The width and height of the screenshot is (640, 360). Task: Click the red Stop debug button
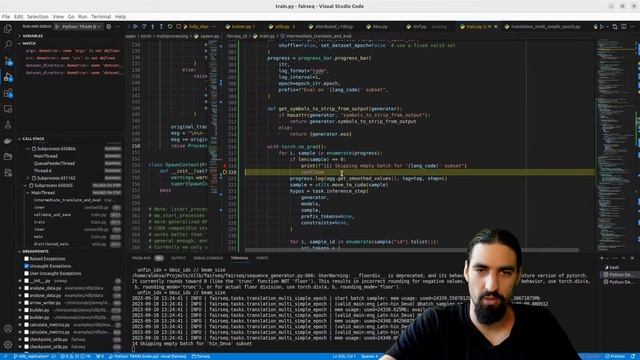coord(178,27)
